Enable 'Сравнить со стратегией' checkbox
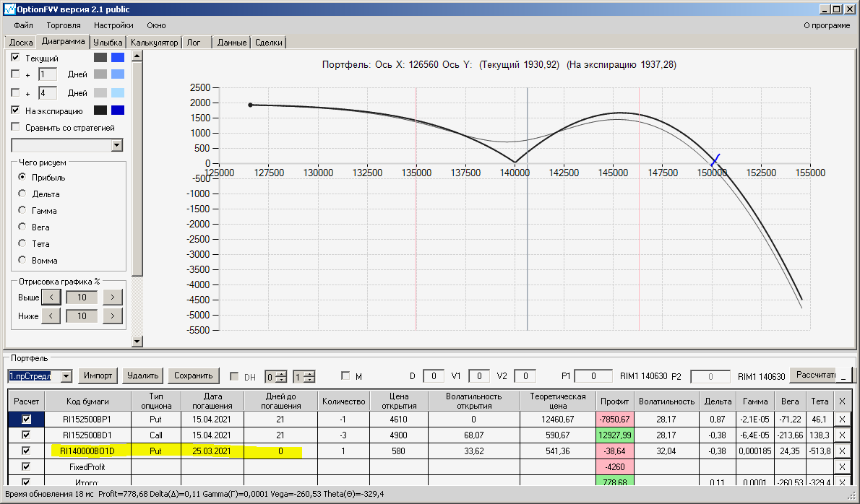Image resolution: width=860 pixels, height=504 pixels. [x=15, y=127]
